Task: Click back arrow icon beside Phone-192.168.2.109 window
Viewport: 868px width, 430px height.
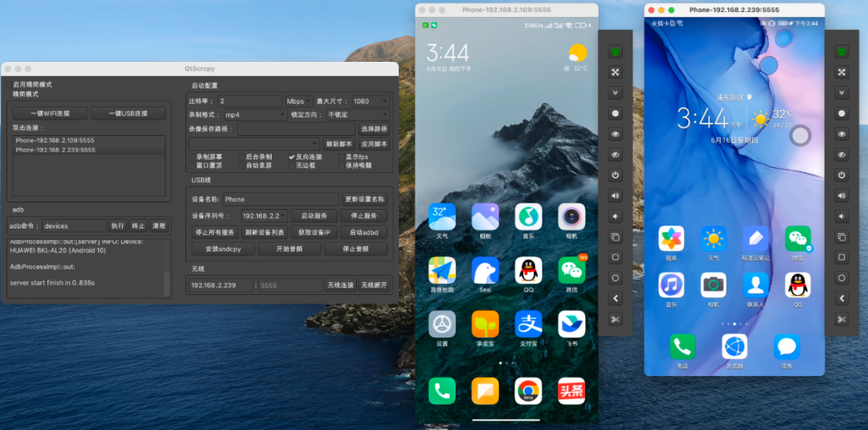Action: 615,298
